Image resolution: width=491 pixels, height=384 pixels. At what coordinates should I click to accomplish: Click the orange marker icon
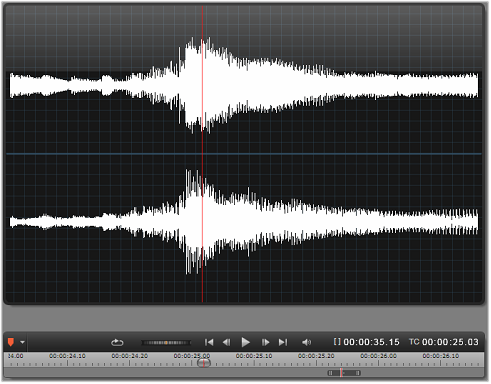tap(11, 342)
